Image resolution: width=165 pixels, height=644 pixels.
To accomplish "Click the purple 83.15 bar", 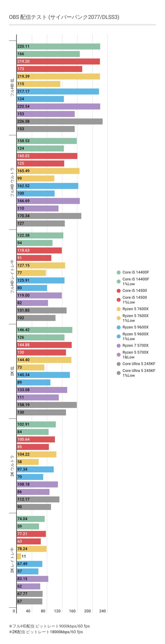I will [32, 579].
